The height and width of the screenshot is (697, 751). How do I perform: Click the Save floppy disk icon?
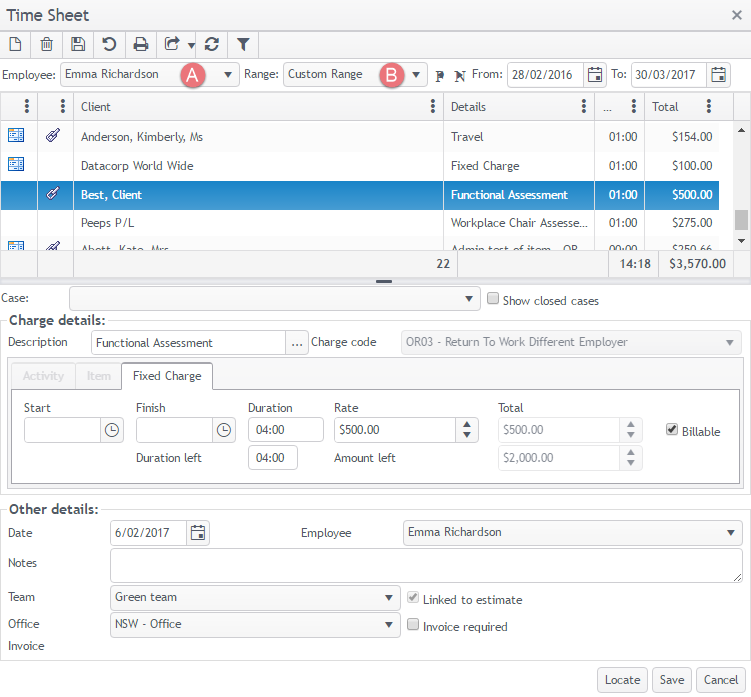[78, 44]
